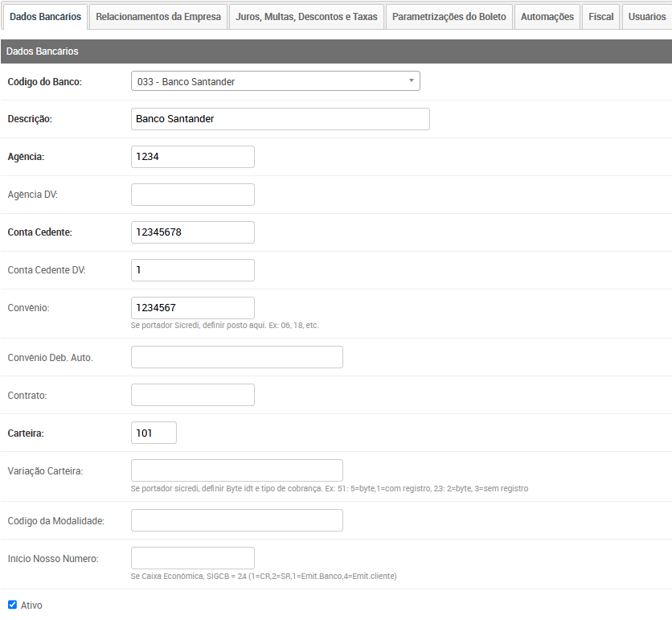
Task: Focus the Agência input field
Action: (x=192, y=157)
